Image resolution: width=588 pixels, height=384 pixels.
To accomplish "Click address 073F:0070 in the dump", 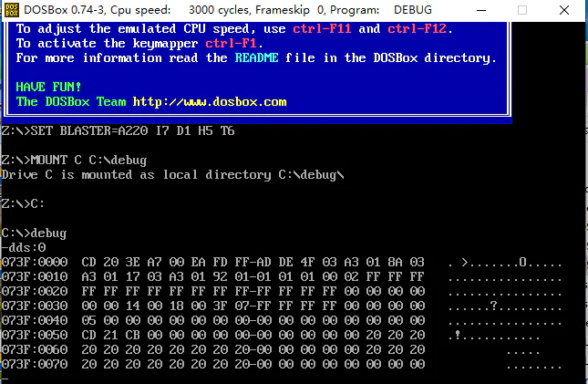I will point(35,364).
